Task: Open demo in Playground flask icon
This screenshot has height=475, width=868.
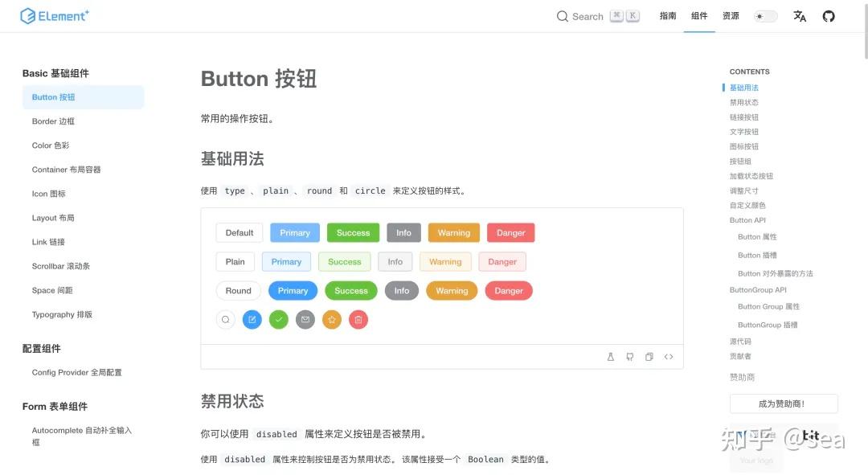Action: tap(611, 357)
